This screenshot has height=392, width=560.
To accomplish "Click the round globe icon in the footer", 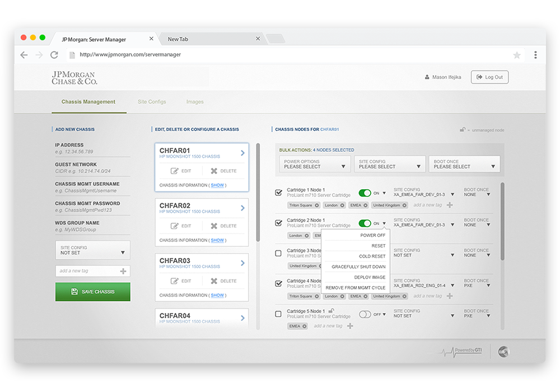I will point(503,352).
